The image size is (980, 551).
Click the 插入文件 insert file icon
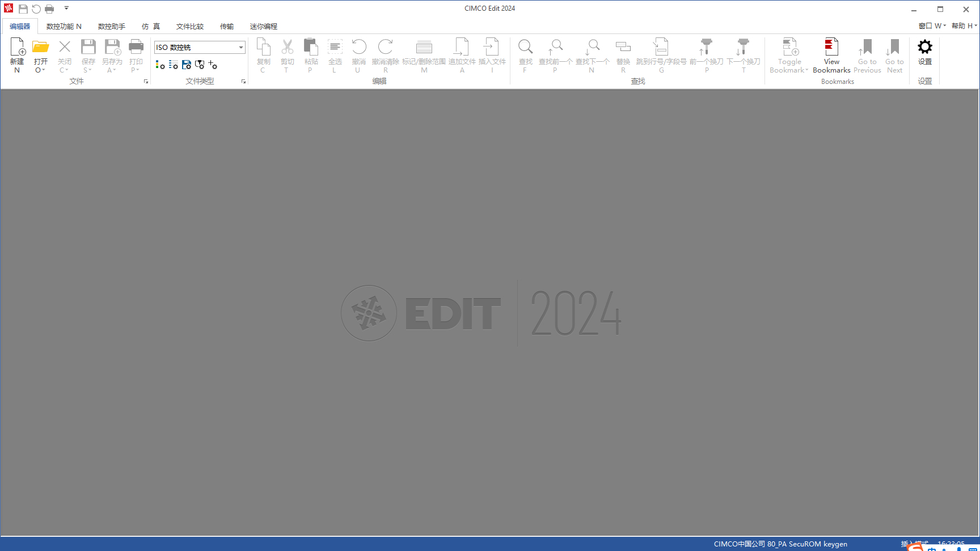pyautogui.click(x=492, y=47)
